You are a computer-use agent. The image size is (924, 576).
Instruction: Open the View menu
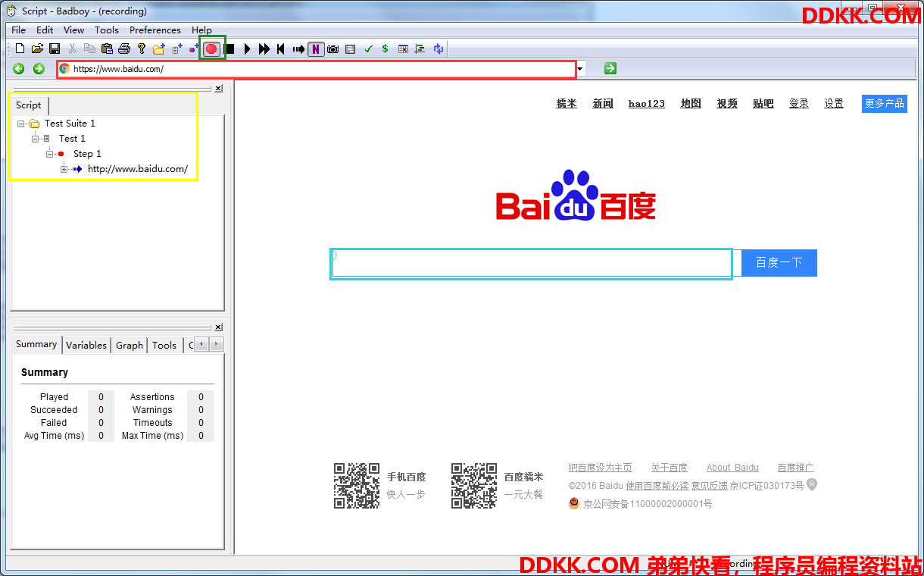(73, 30)
